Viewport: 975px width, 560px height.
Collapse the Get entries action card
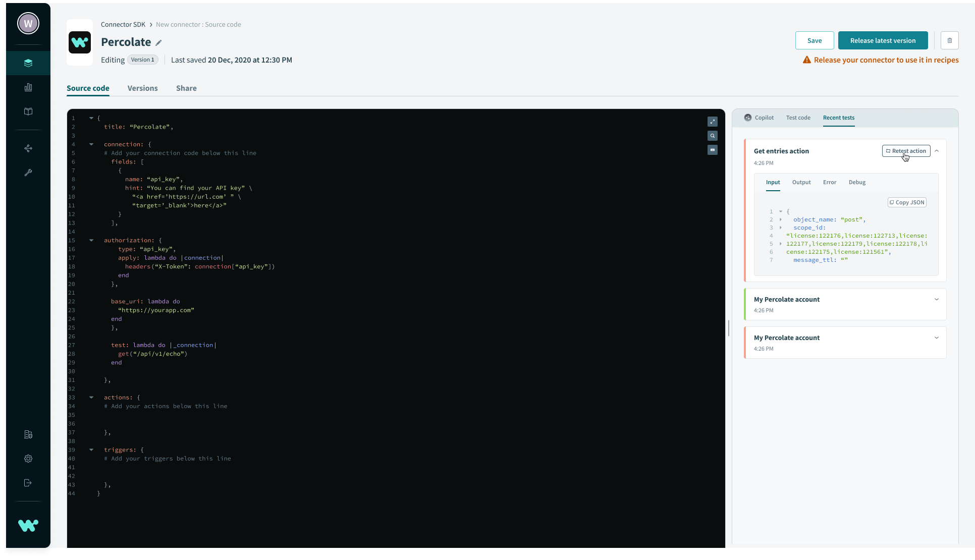tap(937, 151)
